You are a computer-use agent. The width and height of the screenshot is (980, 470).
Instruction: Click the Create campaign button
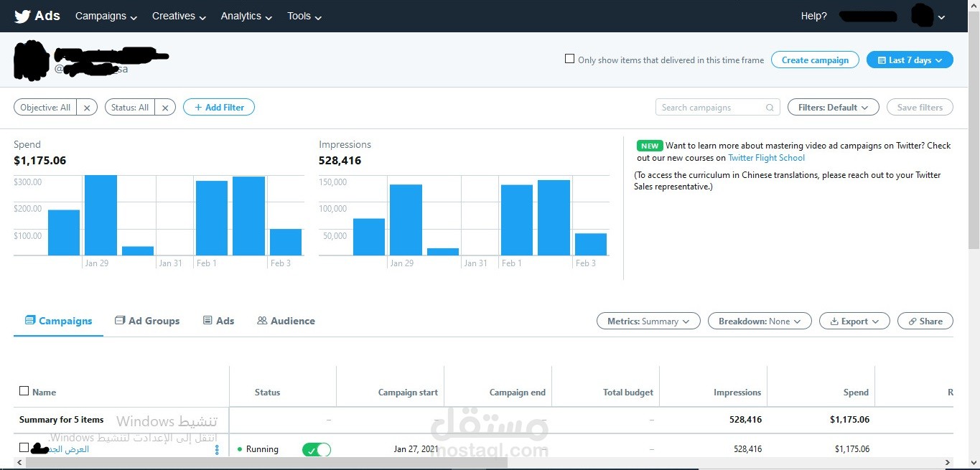point(815,60)
